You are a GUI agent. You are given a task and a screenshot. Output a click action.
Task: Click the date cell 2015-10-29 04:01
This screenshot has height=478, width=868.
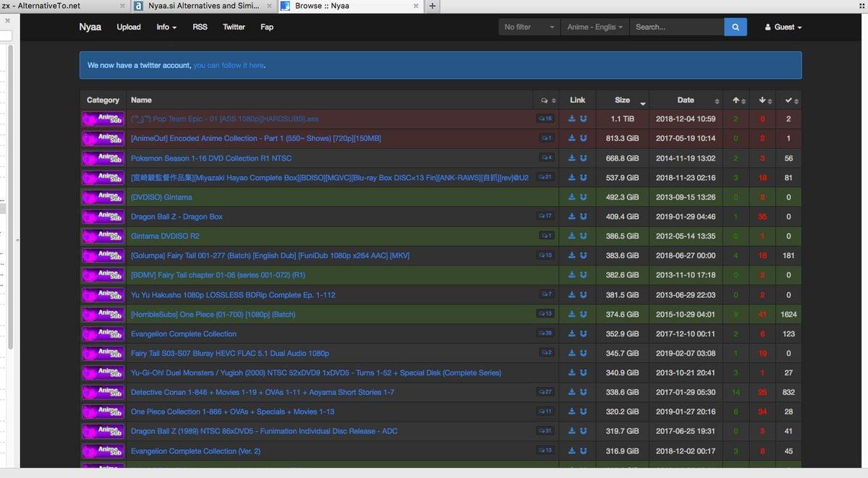[x=686, y=314]
